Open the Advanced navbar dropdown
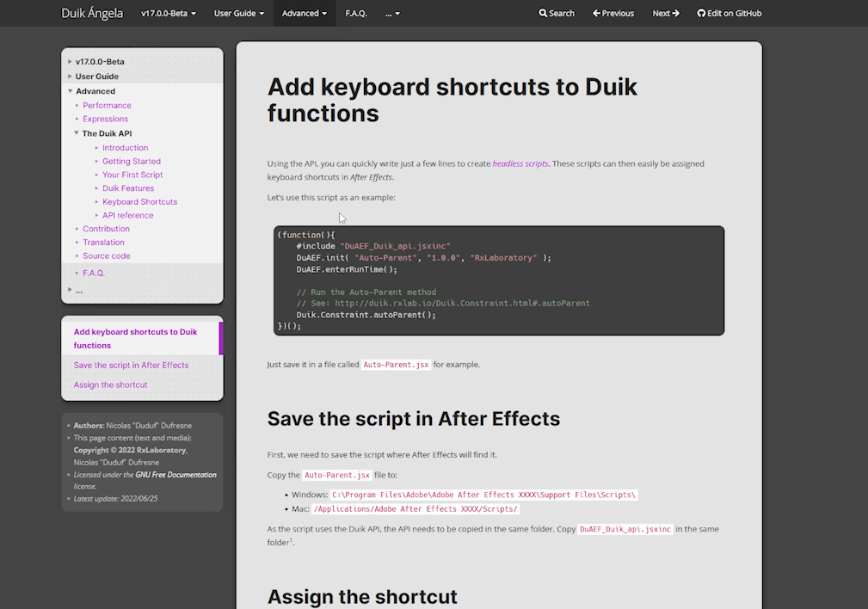 click(x=304, y=14)
